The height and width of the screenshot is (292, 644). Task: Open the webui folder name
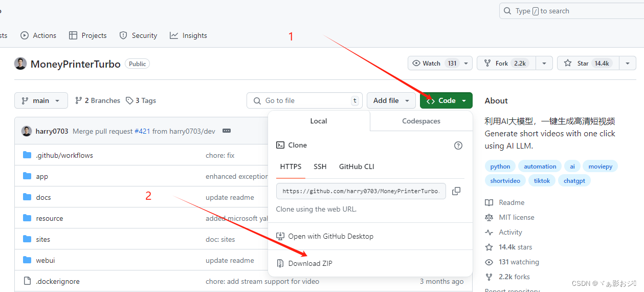(x=46, y=260)
